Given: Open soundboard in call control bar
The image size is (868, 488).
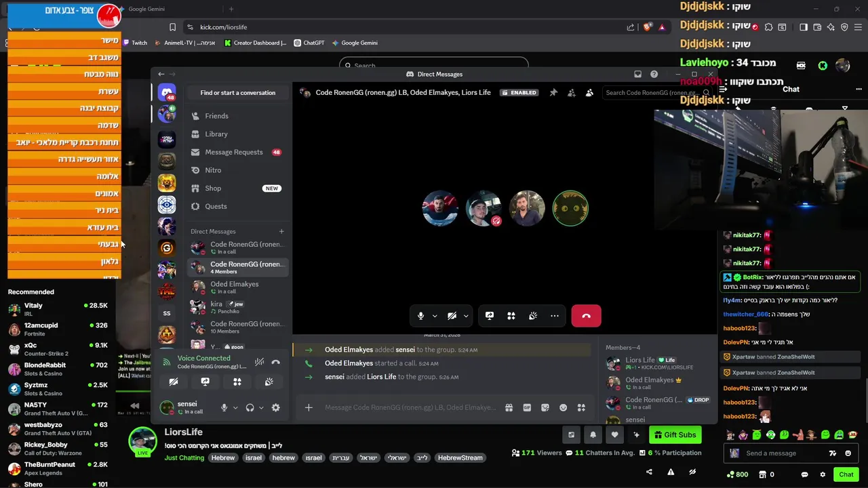Looking at the screenshot, I should [533, 316].
